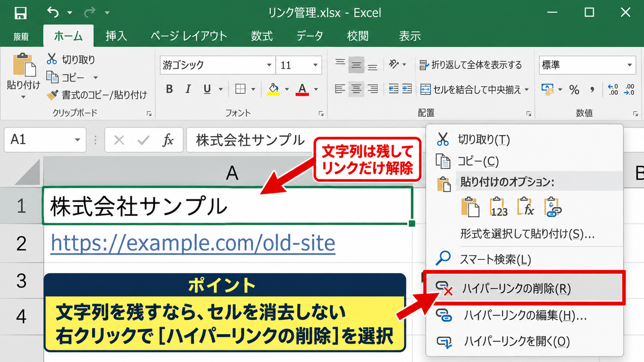Image resolution: width=644 pixels, height=362 pixels.
Task: Click the decrease decimal icon
Action: (x=629, y=90)
